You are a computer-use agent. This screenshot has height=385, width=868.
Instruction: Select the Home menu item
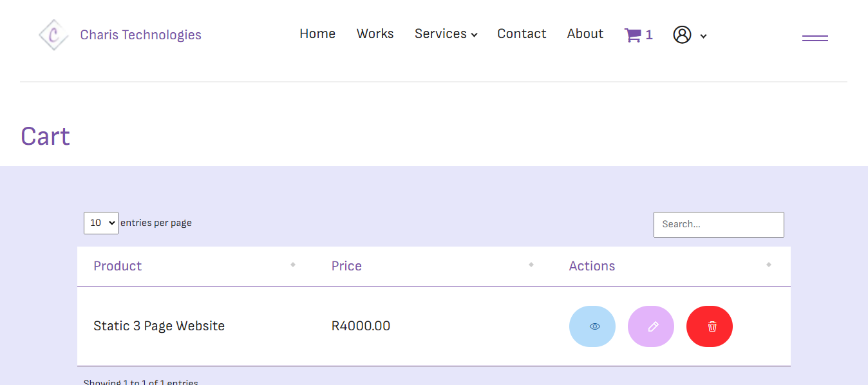coord(317,33)
